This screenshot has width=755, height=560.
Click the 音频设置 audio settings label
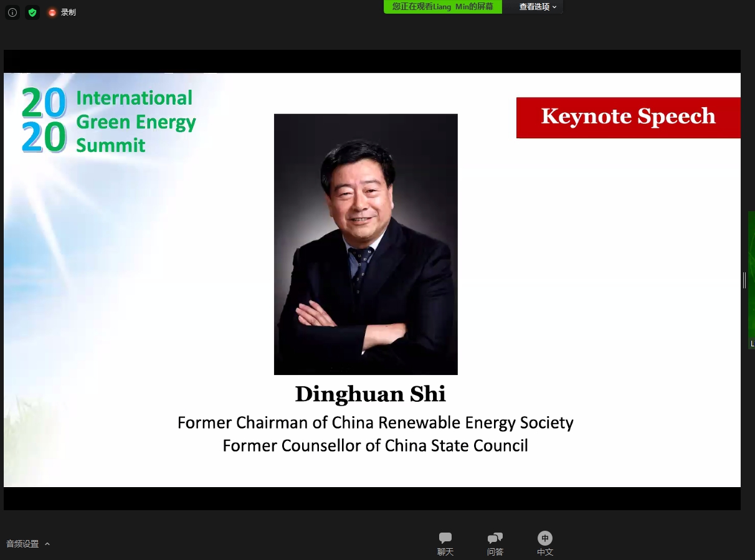(x=22, y=544)
